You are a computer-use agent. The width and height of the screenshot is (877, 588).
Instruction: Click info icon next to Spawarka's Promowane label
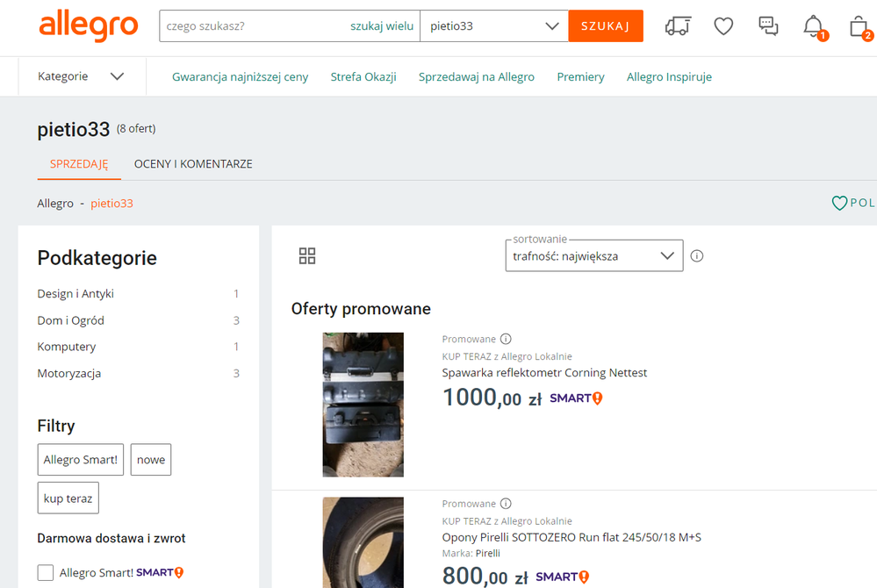point(506,339)
